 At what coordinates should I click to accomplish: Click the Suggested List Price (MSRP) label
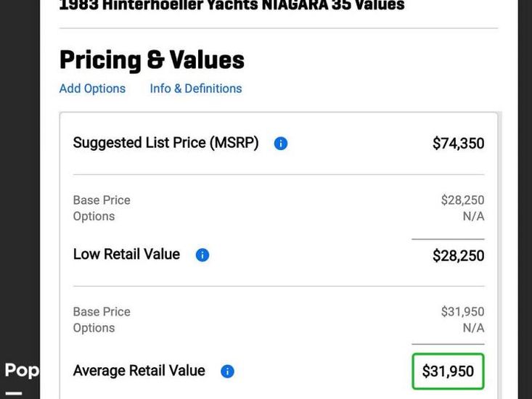[165, 143]
